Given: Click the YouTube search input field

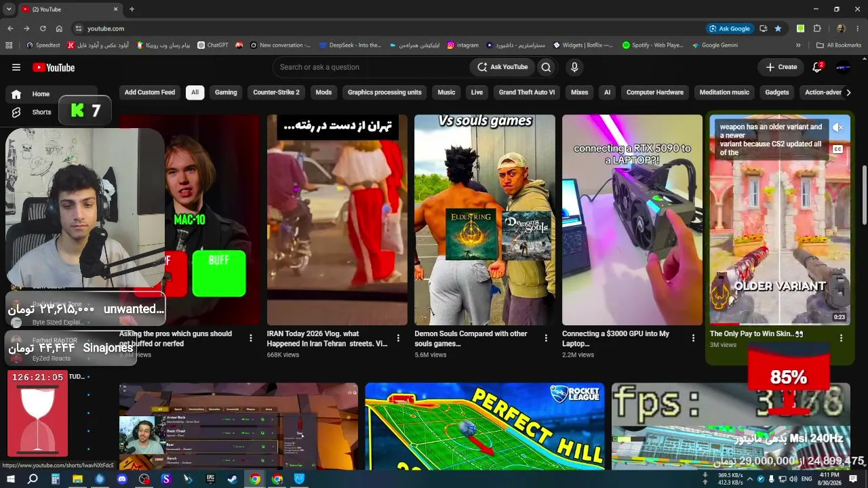Looking at the screenshot, I should [x=372, y=67].
